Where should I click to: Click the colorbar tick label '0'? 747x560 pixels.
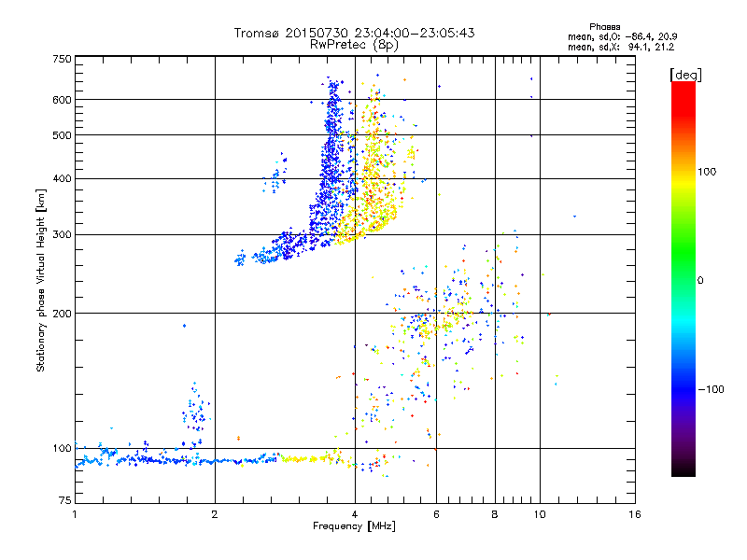700,281
